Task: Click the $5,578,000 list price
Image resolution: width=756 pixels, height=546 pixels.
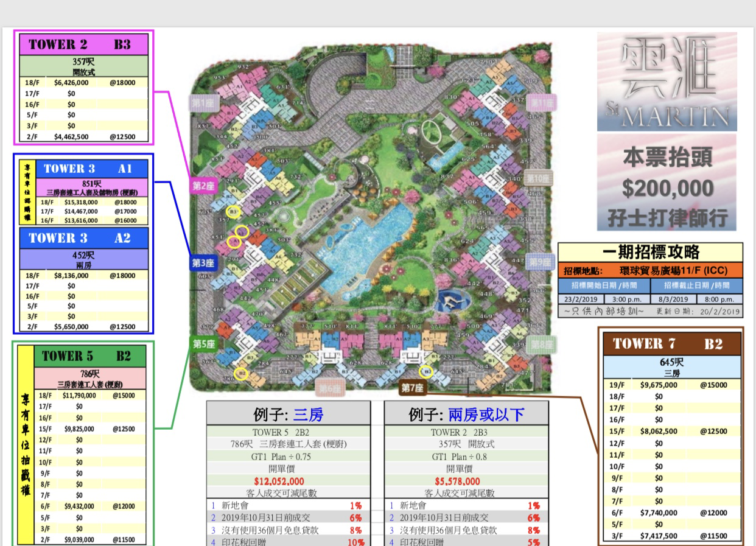Action: (458, 481)
